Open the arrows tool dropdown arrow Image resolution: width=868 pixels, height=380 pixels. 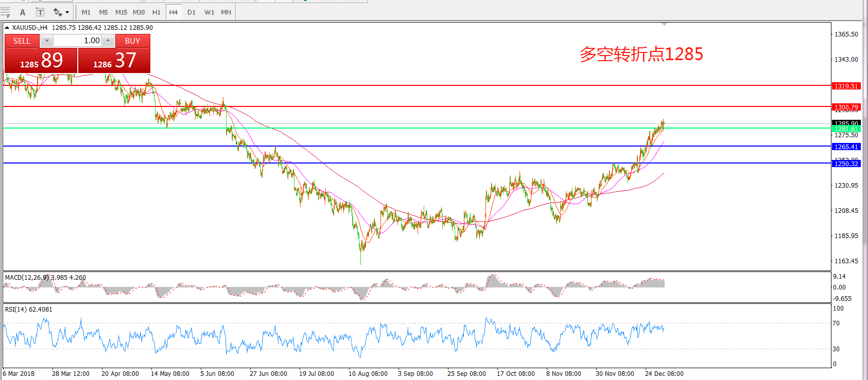(x=67, y=12)
